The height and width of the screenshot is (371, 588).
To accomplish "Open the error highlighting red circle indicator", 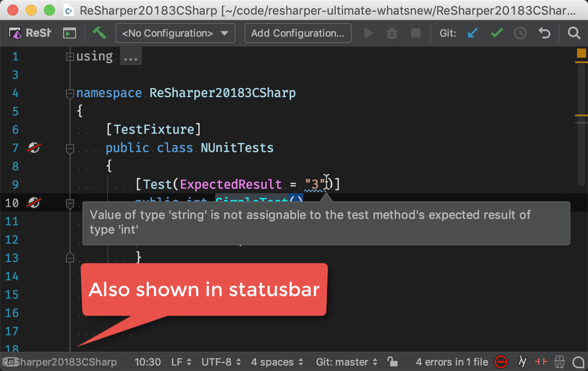I will tap(501, 362).
